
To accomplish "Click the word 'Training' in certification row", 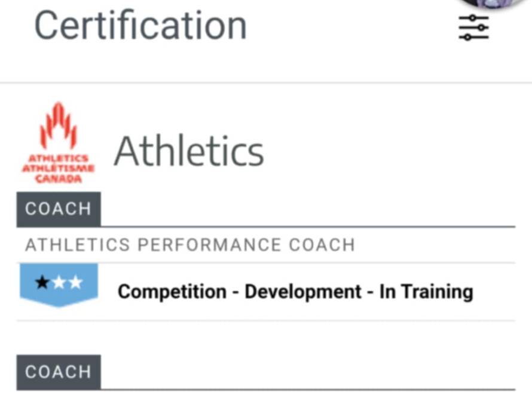I will click(437, 292).
